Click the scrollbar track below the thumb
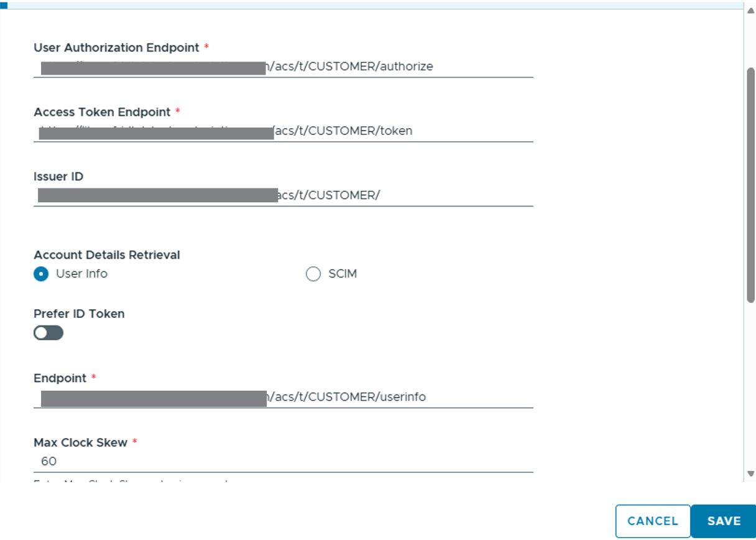Image resolution: width=756 pixels, height=540 pixels. (750, 386)
